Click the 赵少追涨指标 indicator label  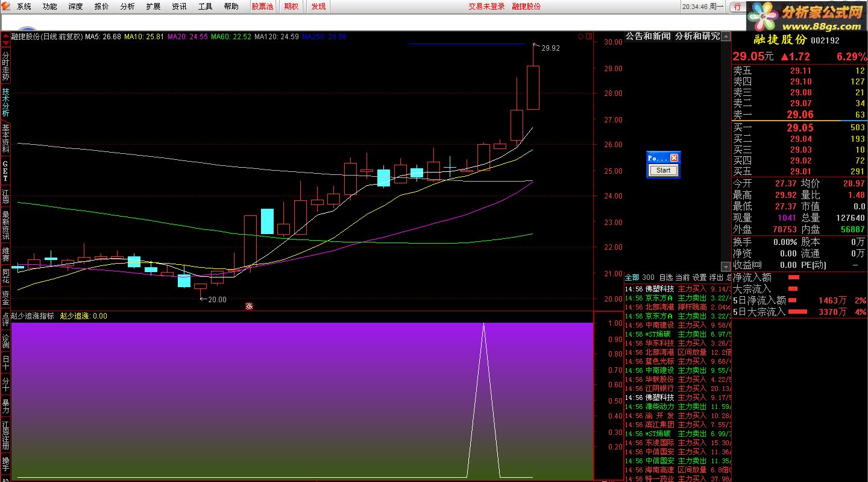pyautogui.click(x=33, y=316)
